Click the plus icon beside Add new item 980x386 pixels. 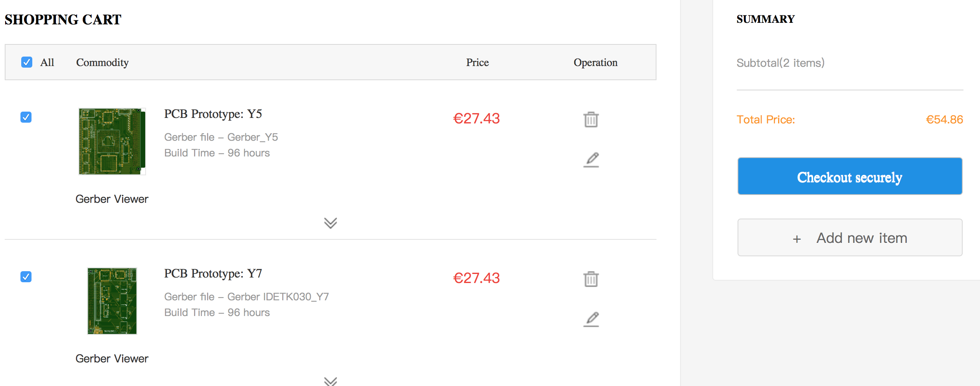(x=797, y=239)
